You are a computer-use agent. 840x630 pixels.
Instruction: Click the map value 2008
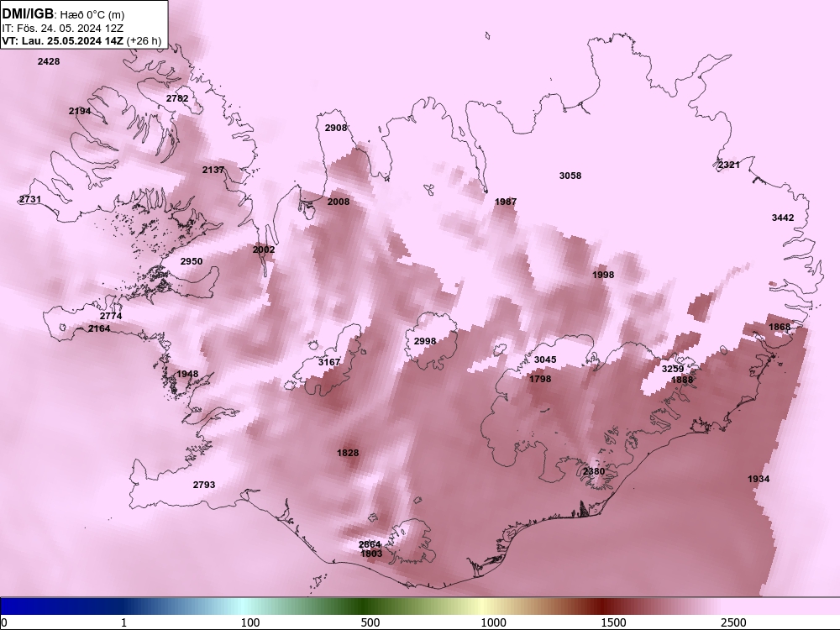(339, 202)
